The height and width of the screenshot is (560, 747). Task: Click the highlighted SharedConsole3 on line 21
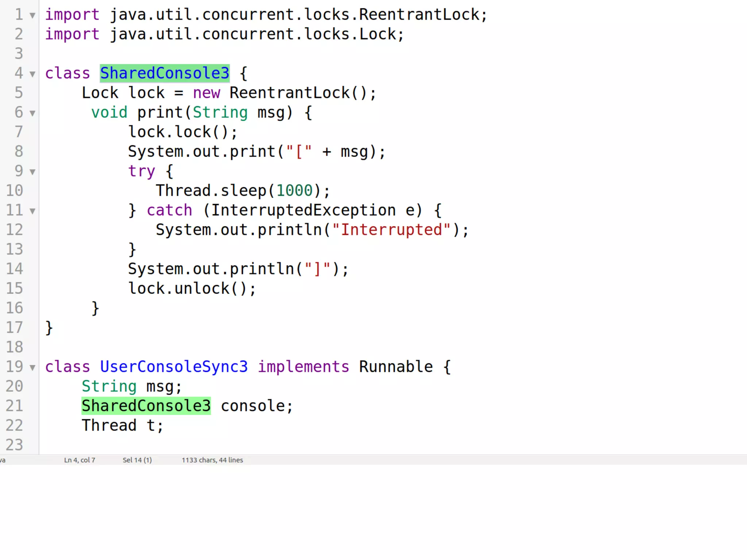tap(146, 406)
